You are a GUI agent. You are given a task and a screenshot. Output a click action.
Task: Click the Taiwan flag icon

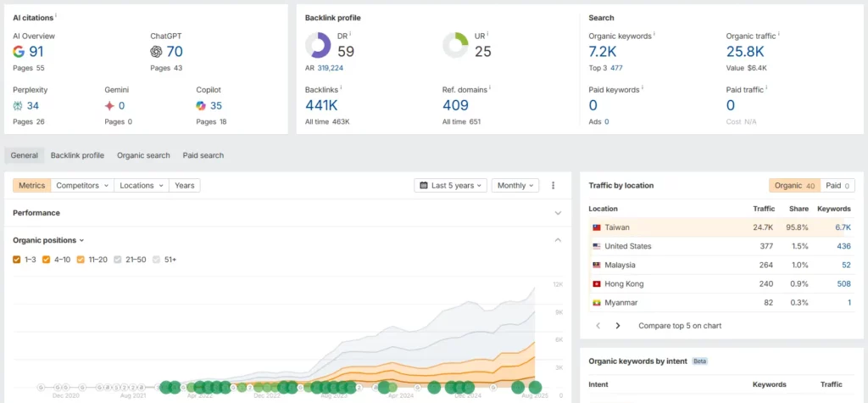pos(597,227)
